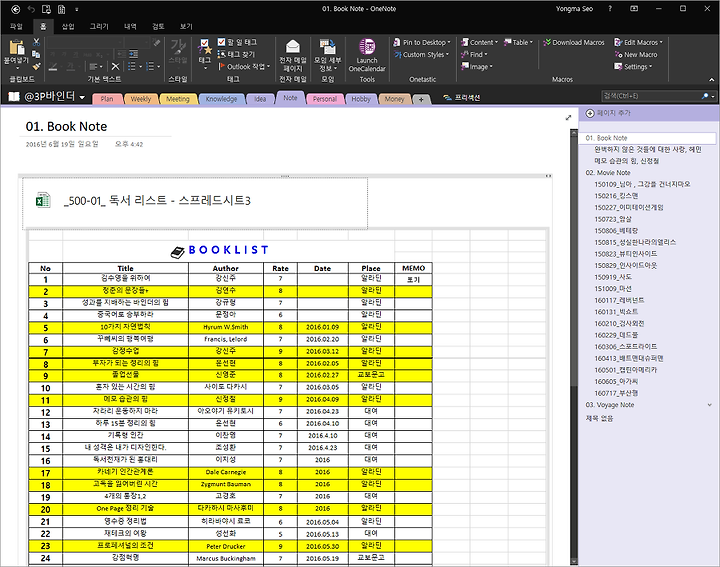Click the Cut scissors icon
Viewport: 720px width, 567px height.
pos(36,42)
